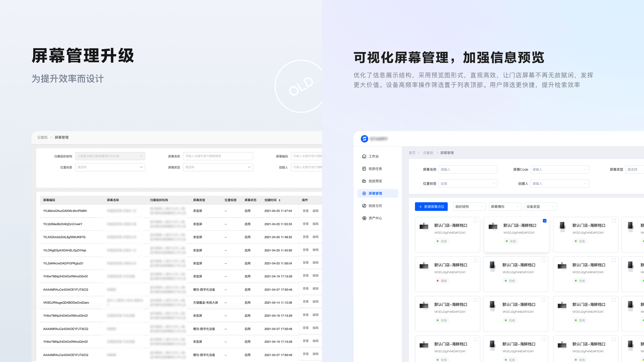Screen dimensions: 644x362
Task: Open 投放日历 in the sidebar menu
Action: [378, 206]
